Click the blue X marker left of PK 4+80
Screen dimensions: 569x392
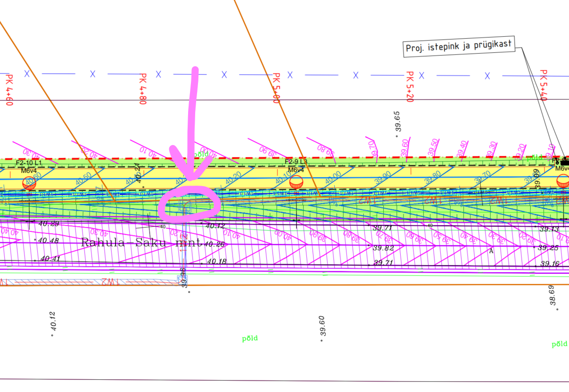tap(93, 74)
